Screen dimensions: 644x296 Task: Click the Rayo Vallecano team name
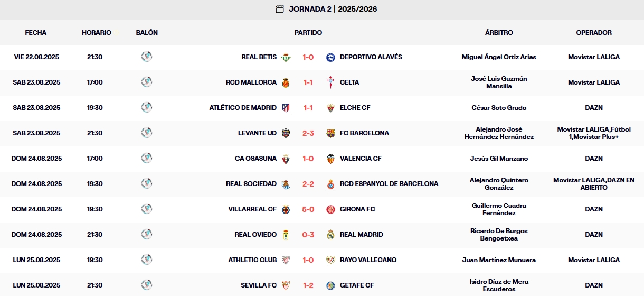click(x=368, y=260)
